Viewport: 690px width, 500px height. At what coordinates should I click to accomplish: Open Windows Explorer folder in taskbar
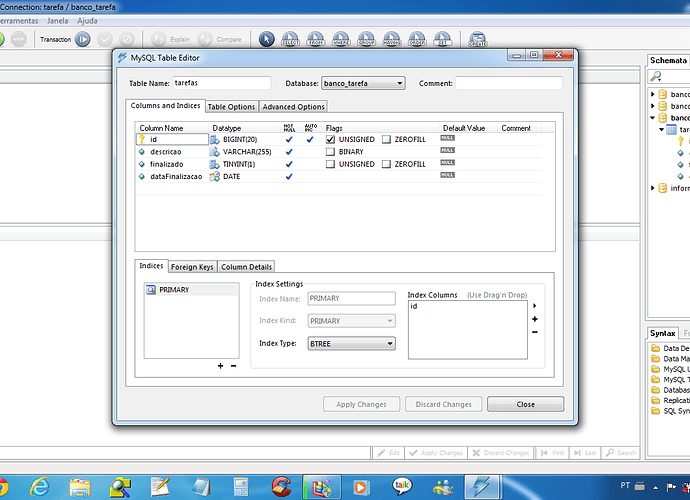(x=80, y=487)
